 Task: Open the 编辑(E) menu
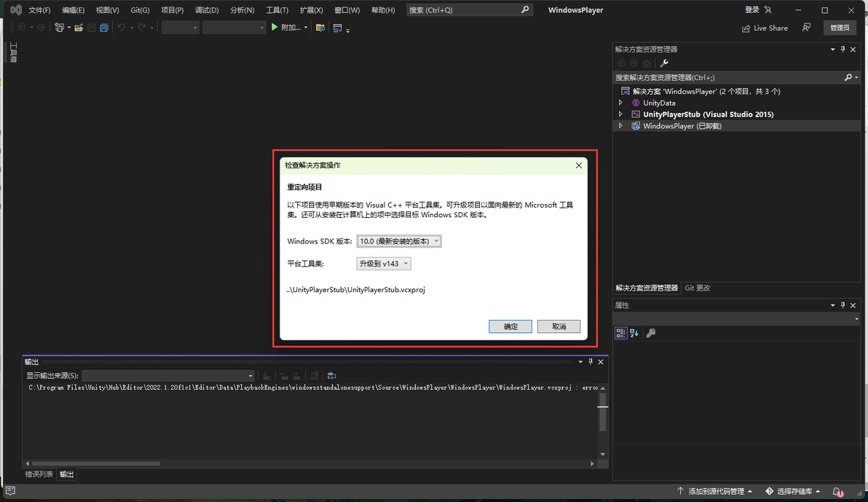(x=73, y=10)
